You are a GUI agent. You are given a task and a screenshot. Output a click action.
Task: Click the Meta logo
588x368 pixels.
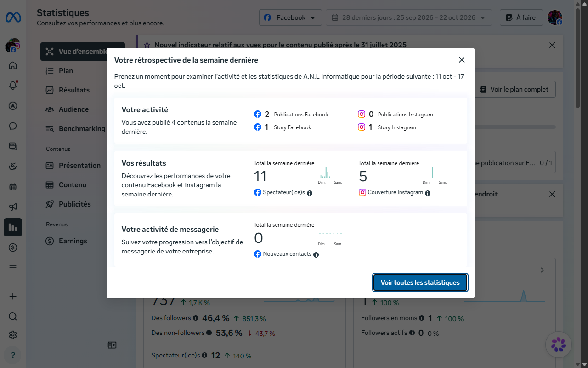[x=13, y=17]
